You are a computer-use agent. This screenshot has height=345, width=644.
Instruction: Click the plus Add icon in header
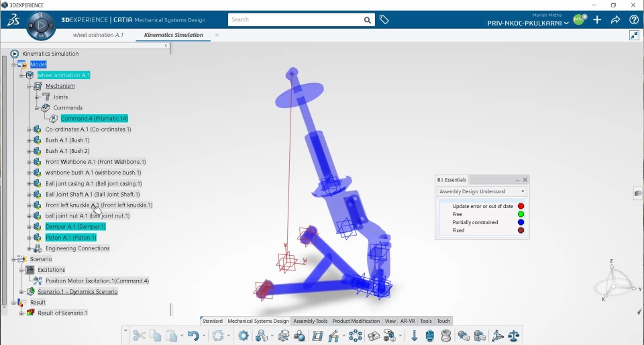coord(597,19)
